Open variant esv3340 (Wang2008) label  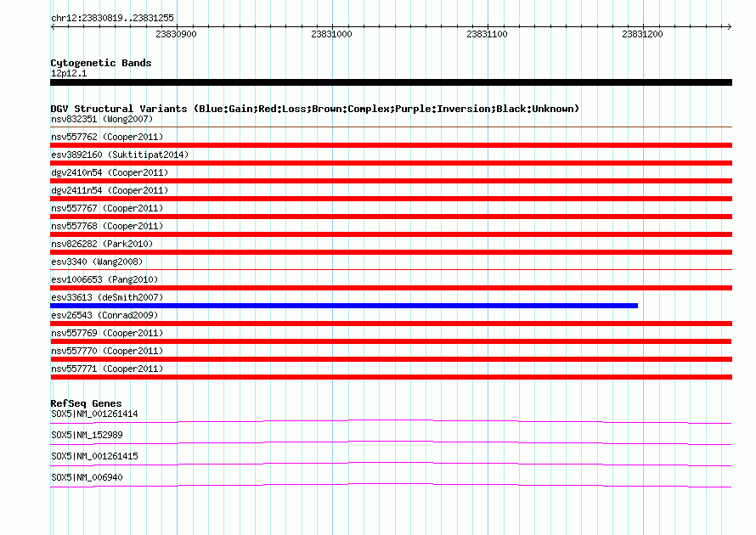(97, 262)
